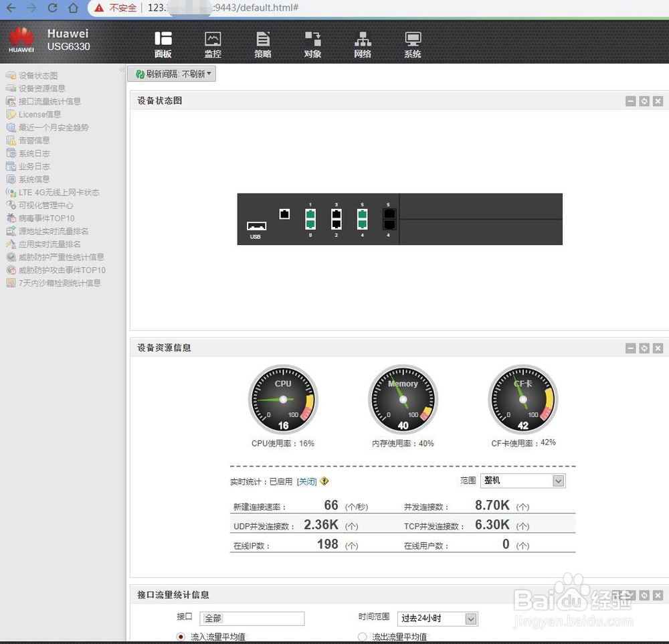Click the 接口 input field showing 全部

coord(252,619)
